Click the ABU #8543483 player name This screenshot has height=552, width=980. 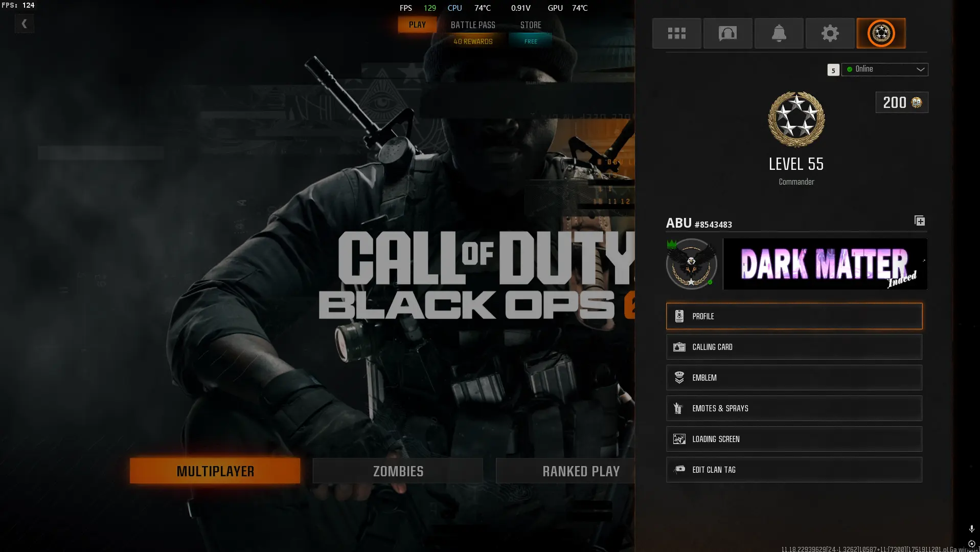click(699, 224)
